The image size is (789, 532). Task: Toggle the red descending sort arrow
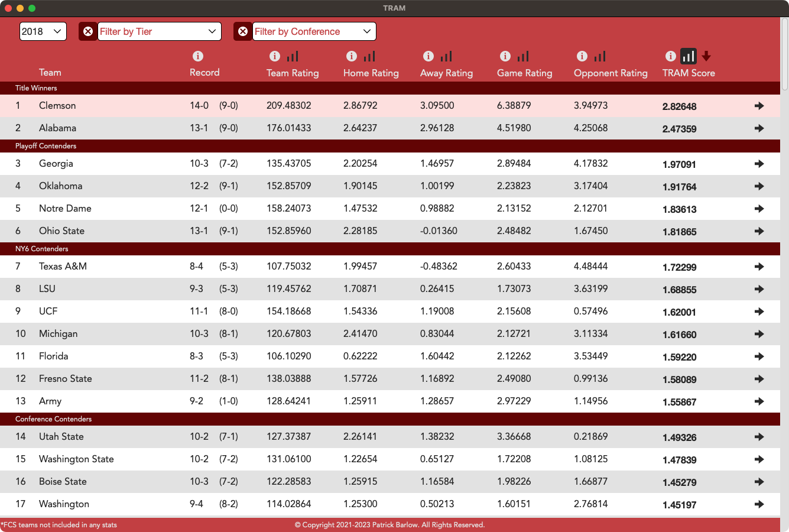706,56
